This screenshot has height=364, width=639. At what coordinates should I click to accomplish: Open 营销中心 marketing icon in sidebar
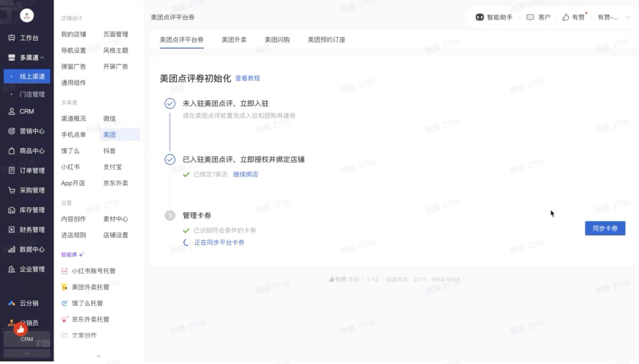11,131
